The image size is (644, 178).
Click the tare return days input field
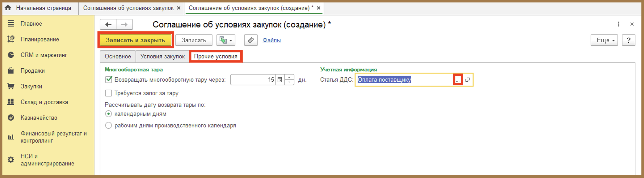coord(253,80)
